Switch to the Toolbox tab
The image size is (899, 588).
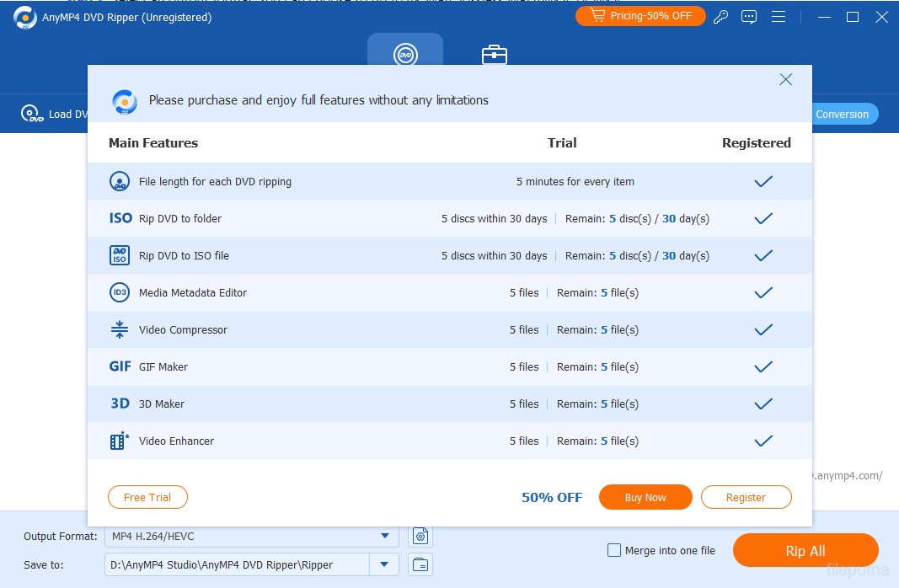[x=495, y=54]
